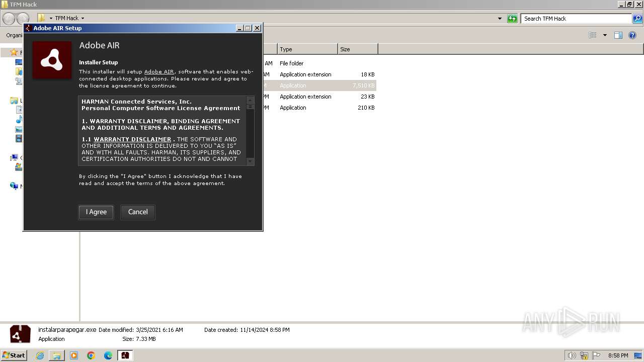Click the Computer icon in navigation pane

coord(14,158)
